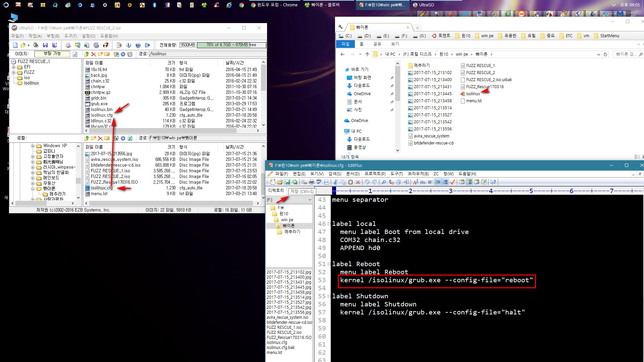Click the gear Properties icon in image pane toolbar
This screenshot has width=644, height=362.
(x=123, y=54)
